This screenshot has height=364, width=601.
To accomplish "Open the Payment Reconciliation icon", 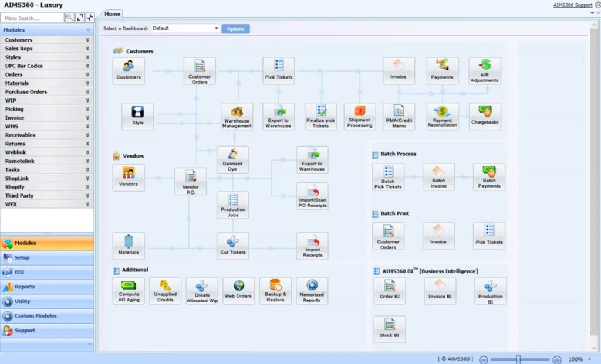I will (x=443, y=116).
